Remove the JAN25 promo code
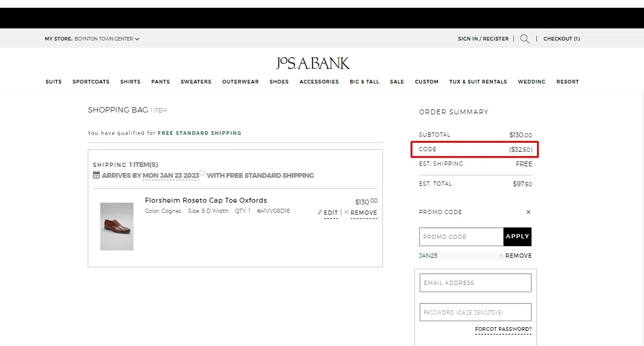The height and width of the screenshot is (346, 644). (518, 256)
